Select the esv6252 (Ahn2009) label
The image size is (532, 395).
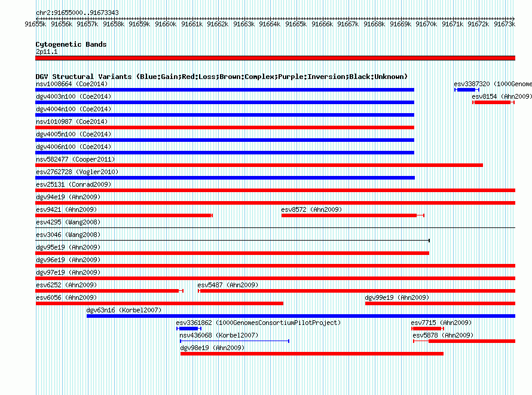coord(66,285)
